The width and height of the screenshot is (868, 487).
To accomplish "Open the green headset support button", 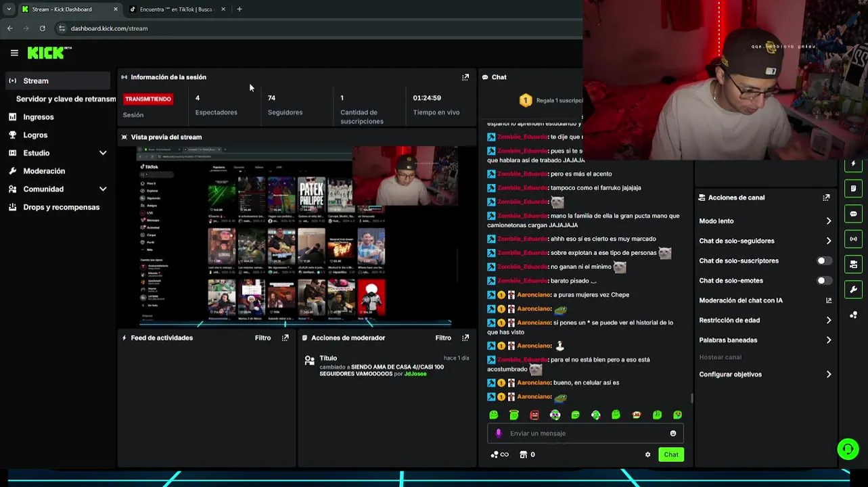I will pos(848,448).
